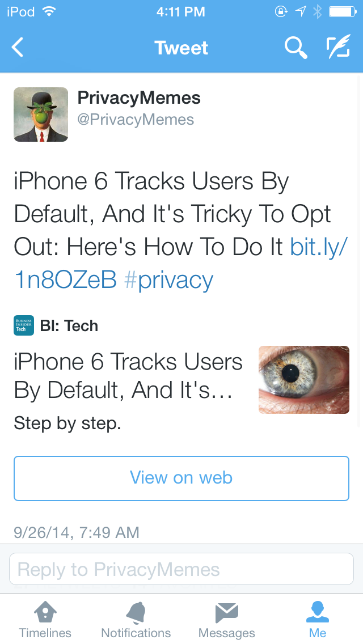
Task: Switch to the Timelines tab
Action: click(x=45, y=619)
